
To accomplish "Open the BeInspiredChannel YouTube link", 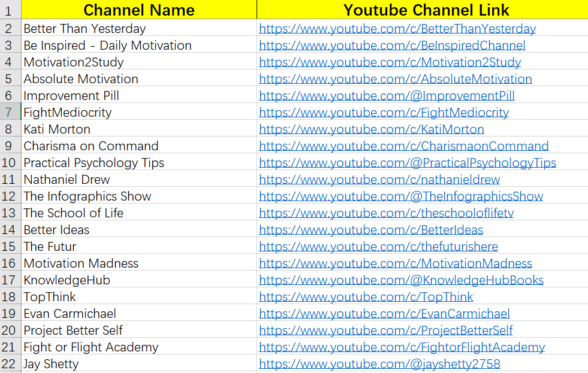I will pos(392,46).
